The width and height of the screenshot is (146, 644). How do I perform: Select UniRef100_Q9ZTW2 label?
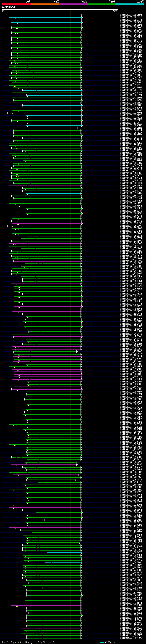131,105
